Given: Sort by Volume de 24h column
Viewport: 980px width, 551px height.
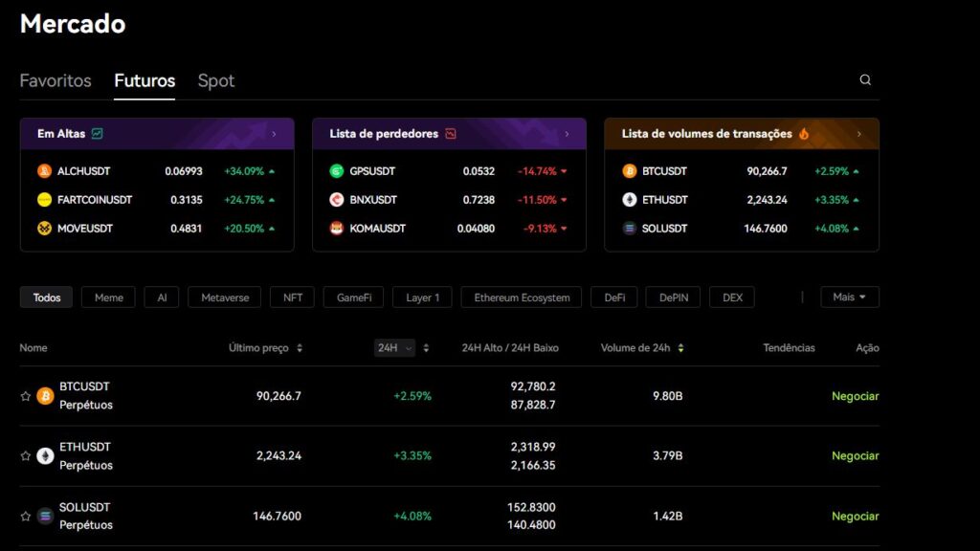Looking at the screenshot, I should point(680,348).
